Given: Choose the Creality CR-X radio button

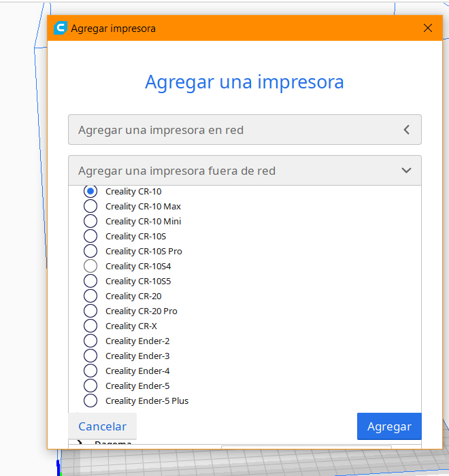Looking at the screenshot, I should (x=90, y=326).
